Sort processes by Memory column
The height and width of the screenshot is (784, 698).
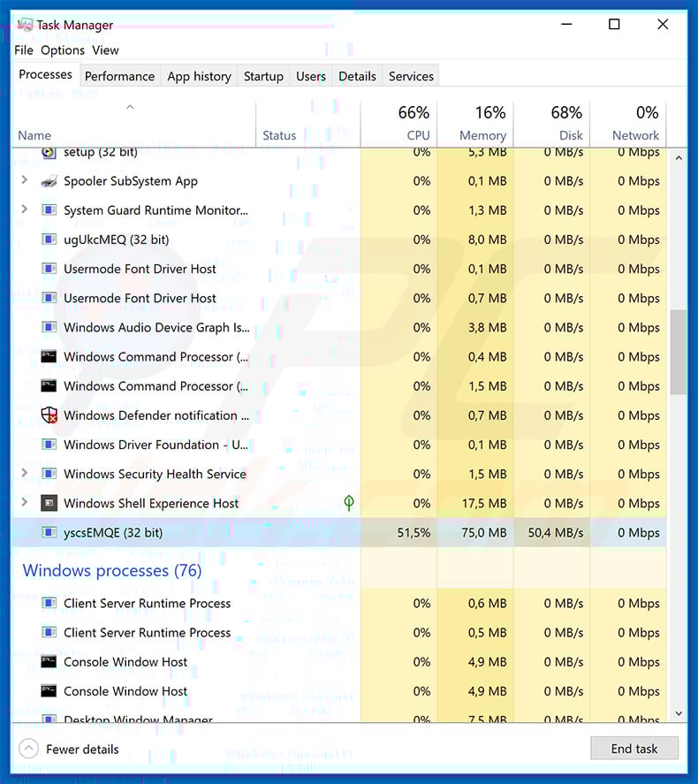[x=475, y=125]
